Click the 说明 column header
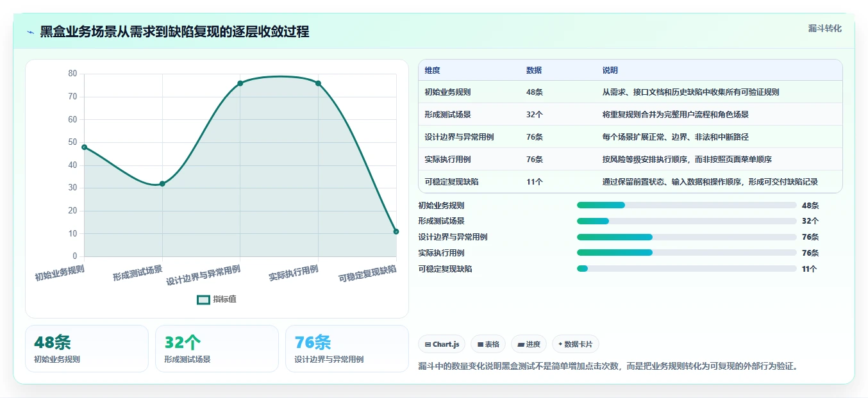The image size is (868, 398). tap(610, 70)
